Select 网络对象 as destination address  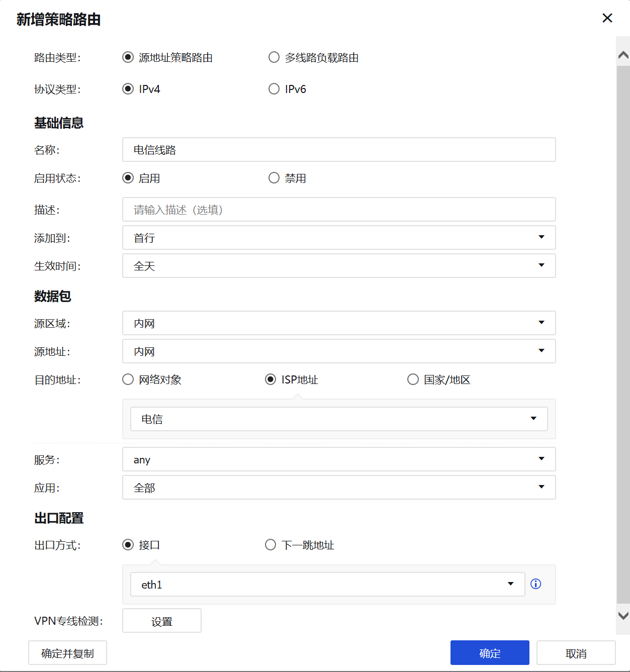point(128,379)
